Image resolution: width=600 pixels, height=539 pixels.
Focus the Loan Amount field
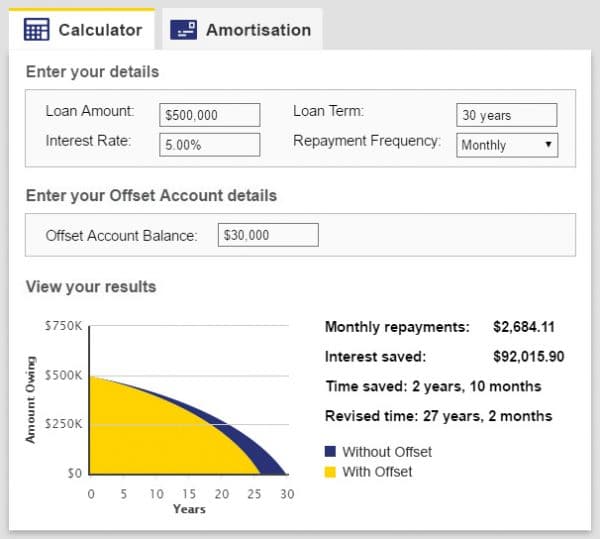[210, 115]
